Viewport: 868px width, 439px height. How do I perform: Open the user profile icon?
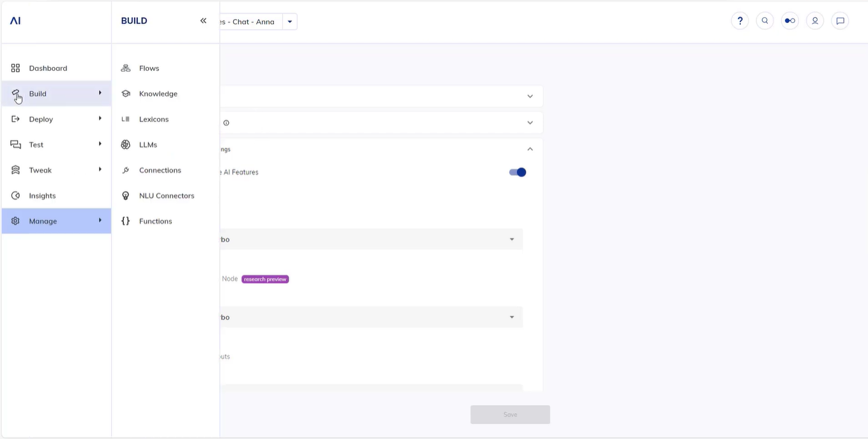815,20
